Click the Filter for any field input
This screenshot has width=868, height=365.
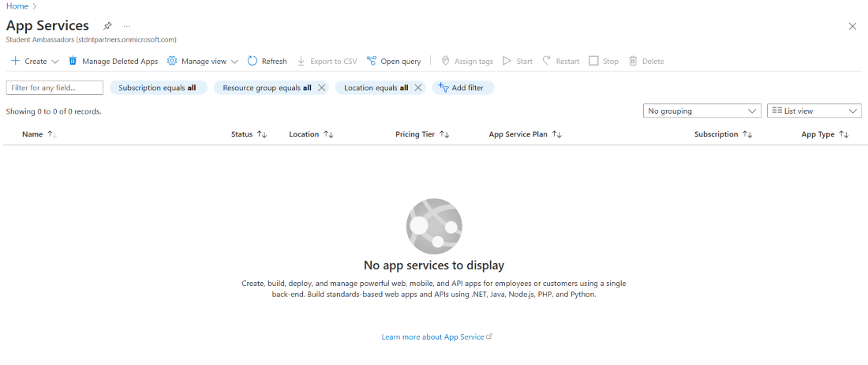coord(54,88)
